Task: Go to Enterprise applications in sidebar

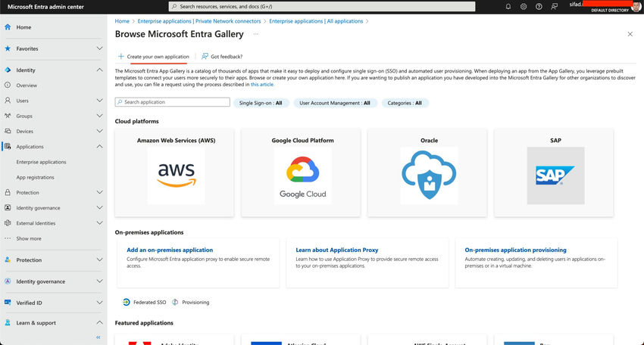Action: coord(42,162)
